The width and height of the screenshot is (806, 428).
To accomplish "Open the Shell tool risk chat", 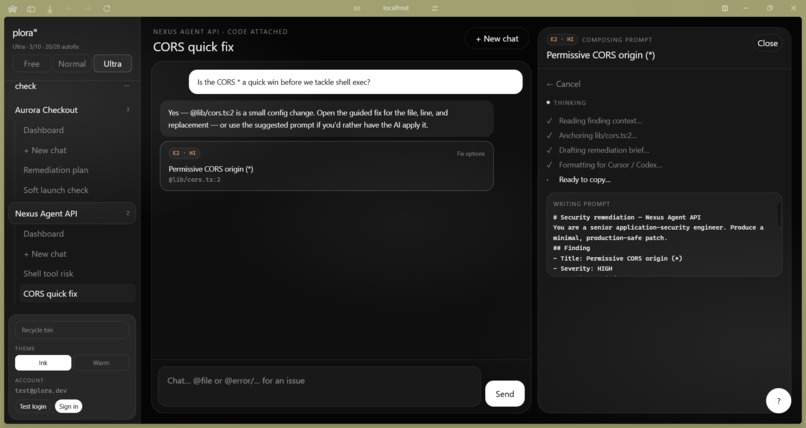I will 48,274.
